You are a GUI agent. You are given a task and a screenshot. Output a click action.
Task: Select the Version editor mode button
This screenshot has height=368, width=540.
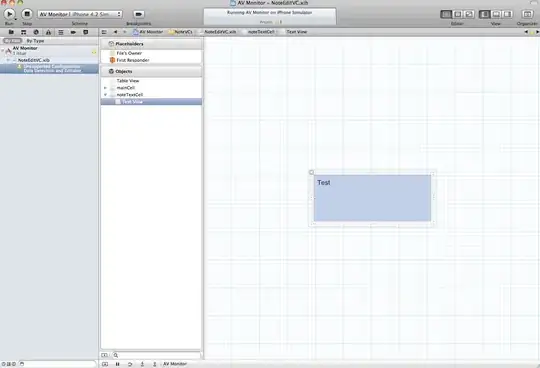click(x=469, y=14)
